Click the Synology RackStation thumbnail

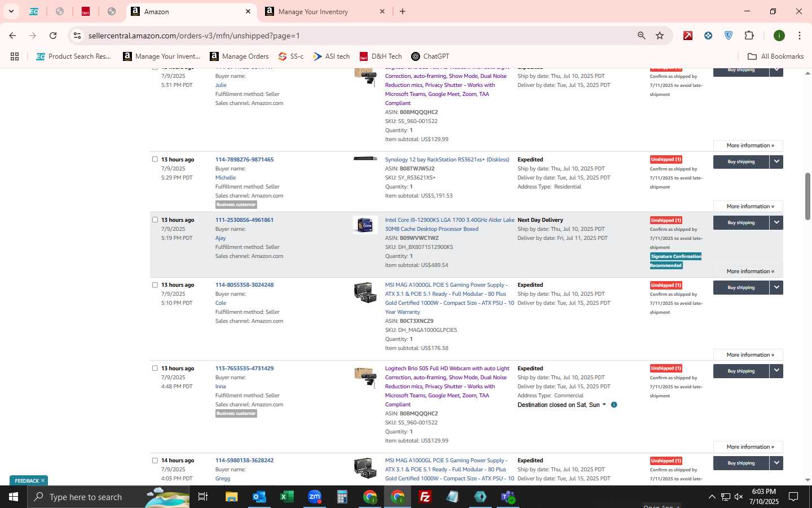click(x=365, y=159)
